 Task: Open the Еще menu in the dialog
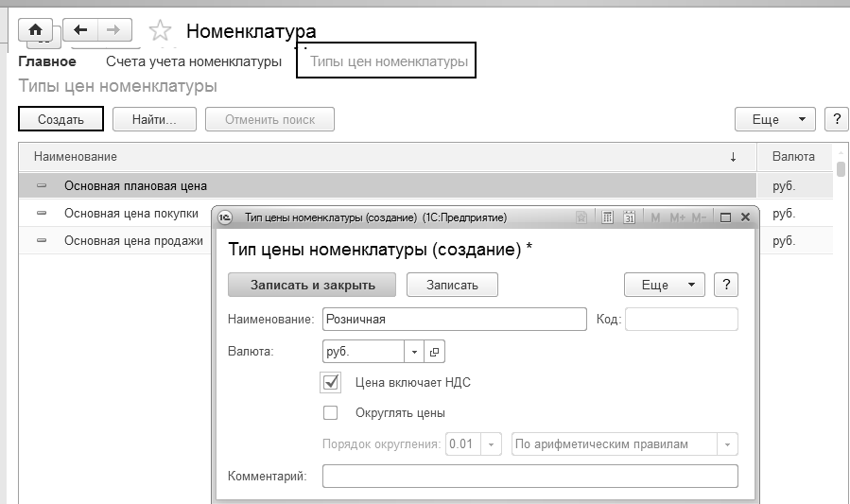[665, 285]
